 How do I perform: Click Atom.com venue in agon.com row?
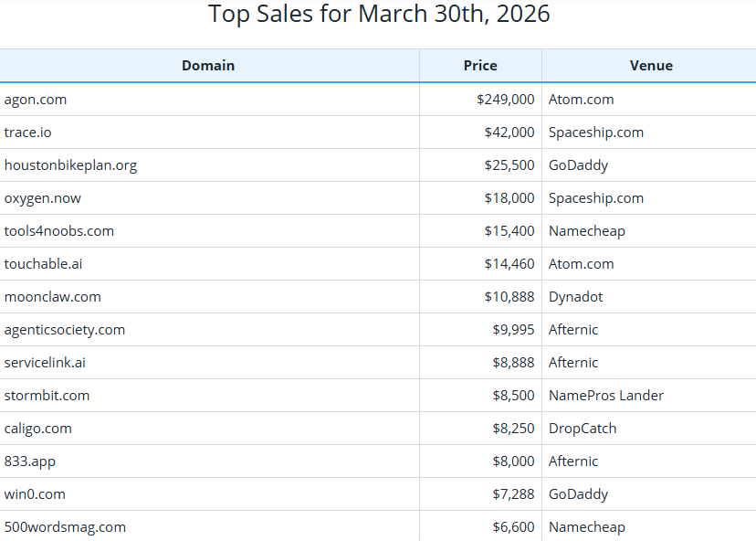tap(582, 100)
